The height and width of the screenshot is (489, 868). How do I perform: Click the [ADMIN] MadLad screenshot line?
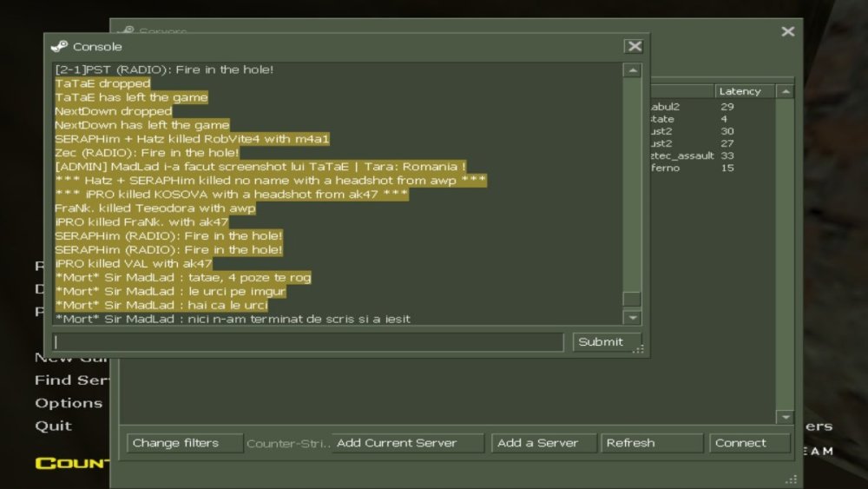coord(260,167)
